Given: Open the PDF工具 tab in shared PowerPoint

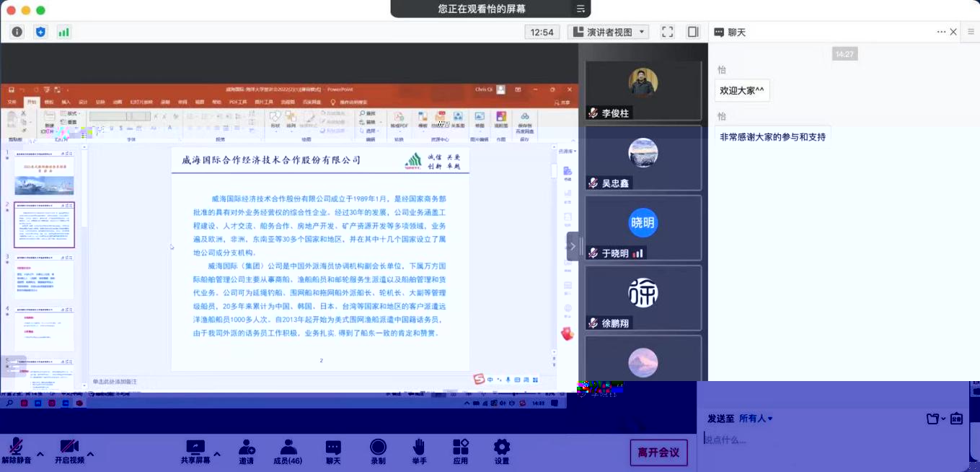Looking at the screenshot, I should [x=238, y=102].
